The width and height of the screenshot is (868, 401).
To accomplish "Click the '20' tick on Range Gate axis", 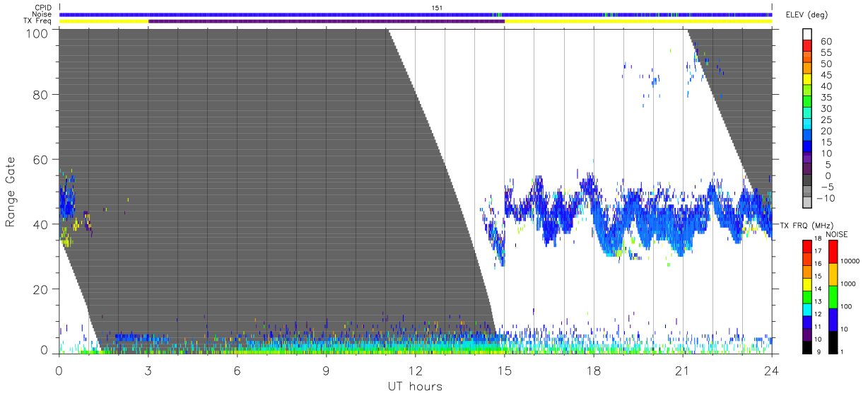I will [x=40, y=289].
